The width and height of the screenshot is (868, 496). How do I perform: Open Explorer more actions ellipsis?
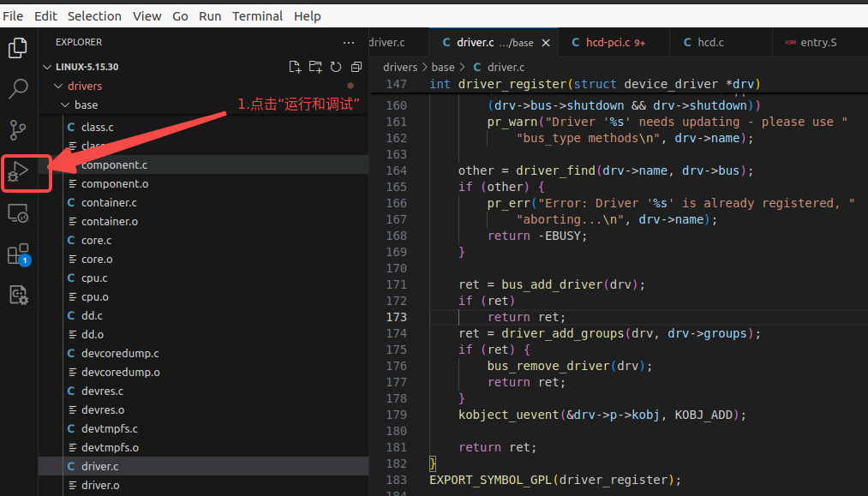(349, 43)
